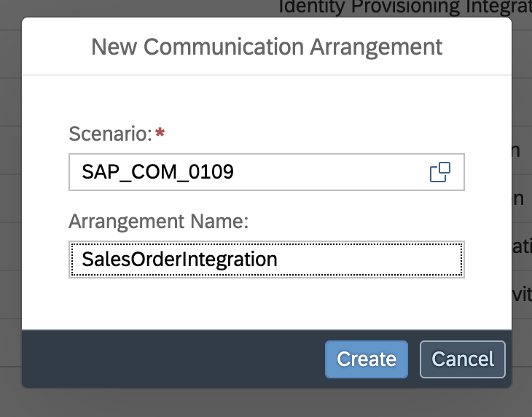This screenshot has height=417, width=532.
Task: Place cursor on the SAP_COM_0109 text
Action: coord(157,172)
